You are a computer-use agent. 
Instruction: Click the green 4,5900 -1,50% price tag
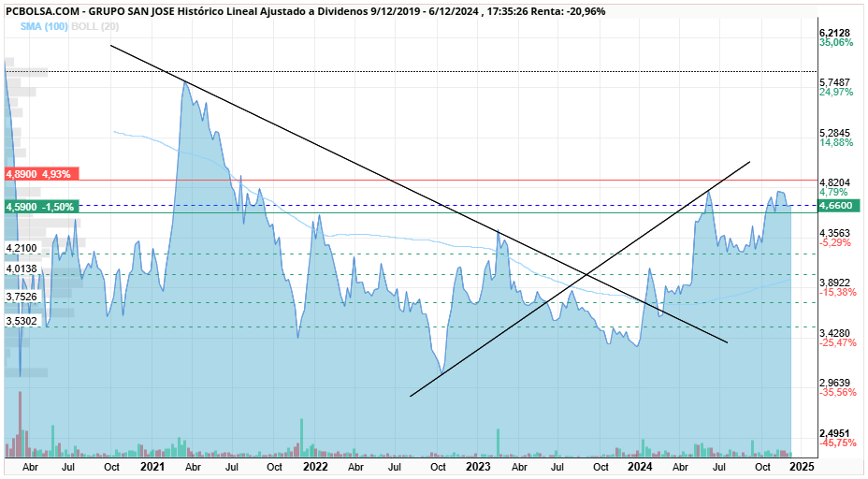[41, 207]
